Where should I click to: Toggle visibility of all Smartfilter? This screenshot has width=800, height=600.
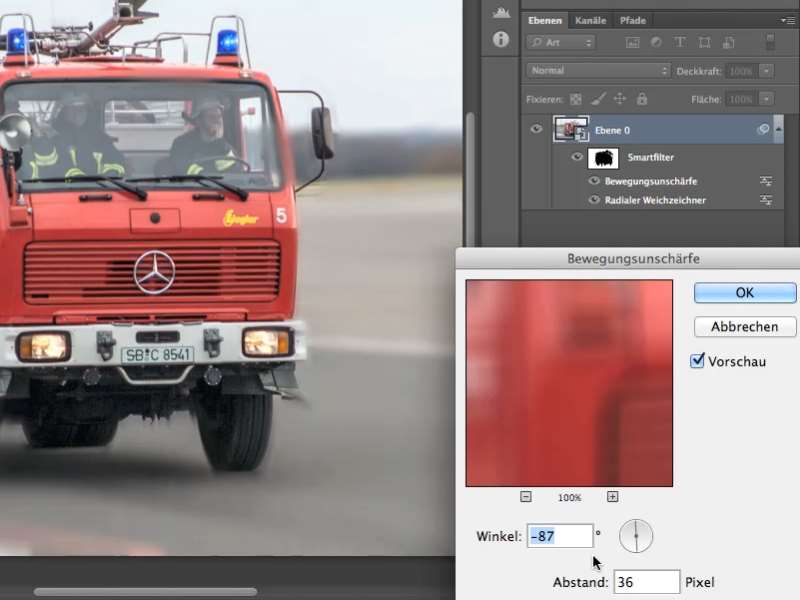pyautogui.click(x=577, y=157)
